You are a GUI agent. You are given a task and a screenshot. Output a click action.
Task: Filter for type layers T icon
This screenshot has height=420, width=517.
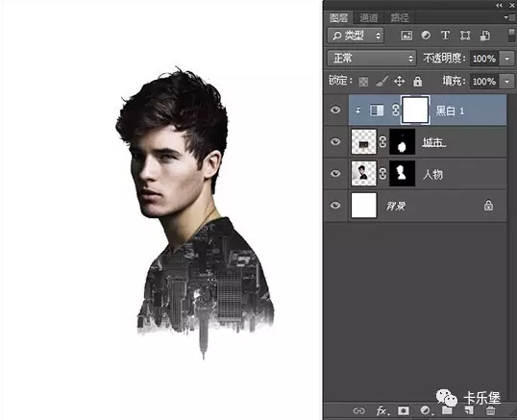445,35
